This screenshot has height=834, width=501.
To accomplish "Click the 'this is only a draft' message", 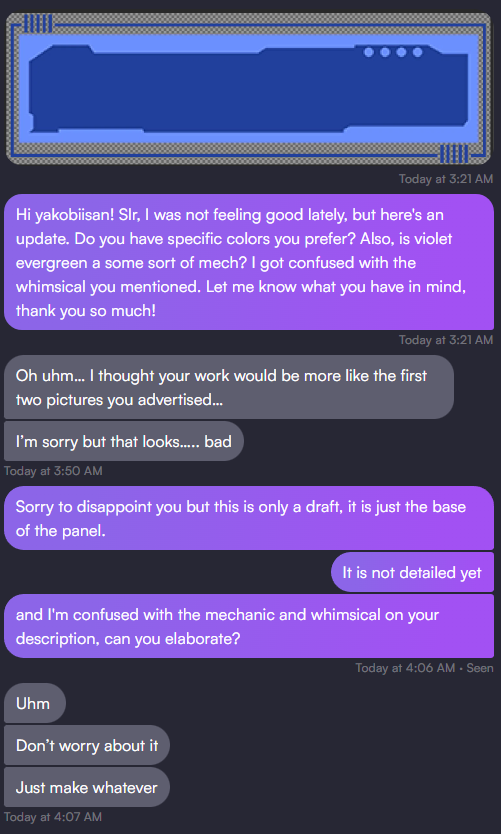I will (x=249, y=518).
